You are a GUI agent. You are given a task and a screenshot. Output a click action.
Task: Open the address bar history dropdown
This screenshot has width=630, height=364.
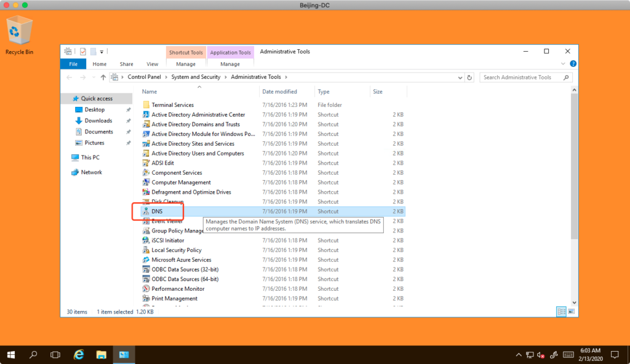tap(460, 77)
